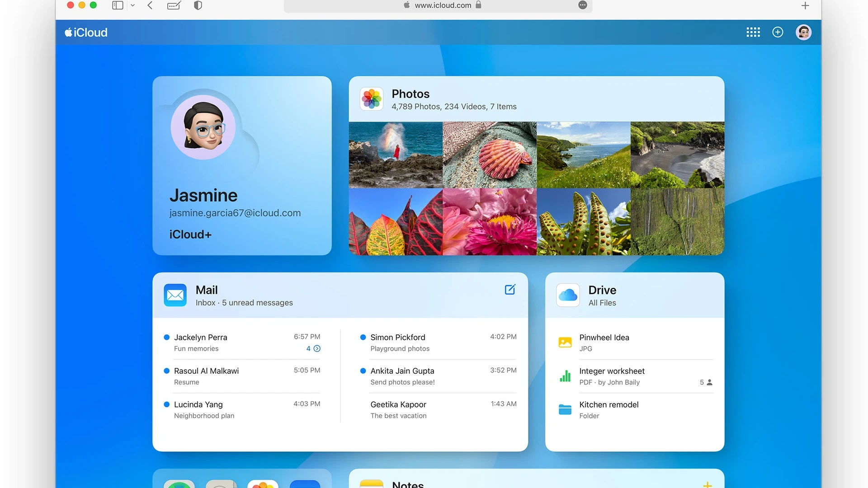Screen dimensions: 868x488
Task: Click the iCloud logo in header
Action: click(86, 33)
